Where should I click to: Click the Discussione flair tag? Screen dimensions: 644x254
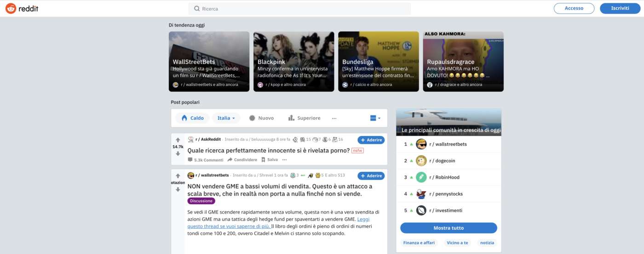tap(201, 201)
